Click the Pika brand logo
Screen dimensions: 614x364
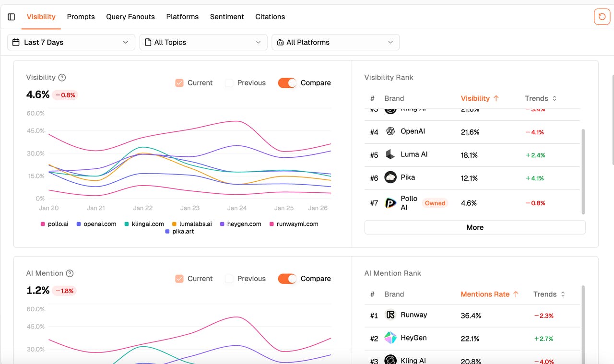pos(390,177)
